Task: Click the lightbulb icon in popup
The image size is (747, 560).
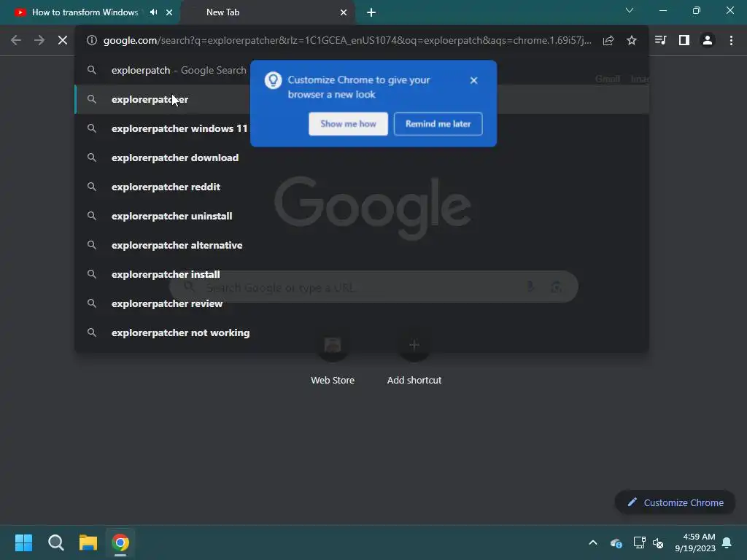Action: (x=273, y=80)
